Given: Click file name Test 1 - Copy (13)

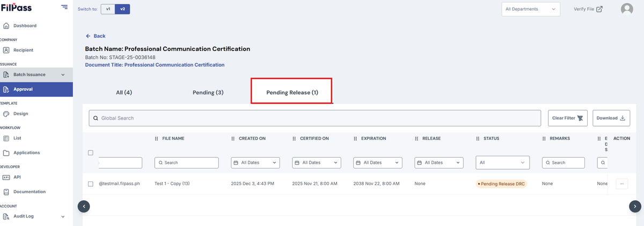Looking at the screenshot, I should 172,184.
